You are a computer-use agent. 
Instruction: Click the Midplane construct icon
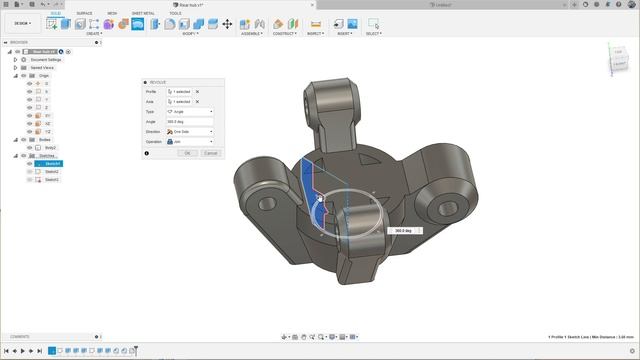click(293, 24)
